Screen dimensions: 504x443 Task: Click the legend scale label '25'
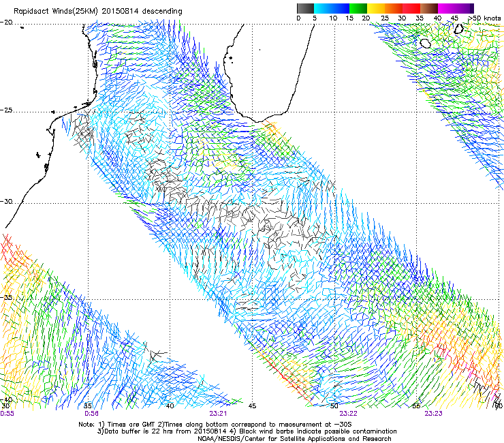pyautogui.click(x=385, y=18)
